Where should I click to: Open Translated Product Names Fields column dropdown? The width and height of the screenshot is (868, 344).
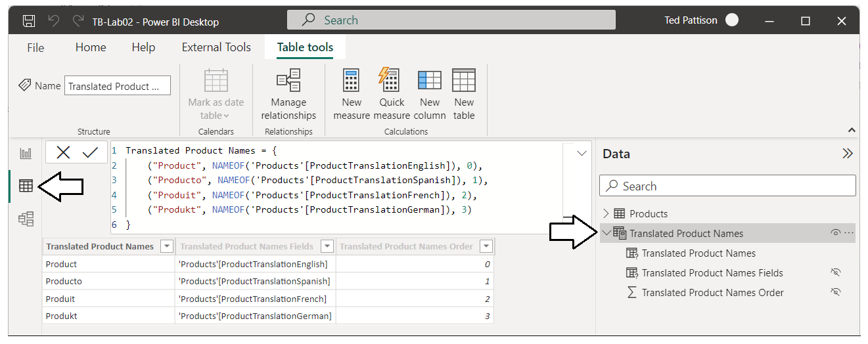(x=327, y=247)
